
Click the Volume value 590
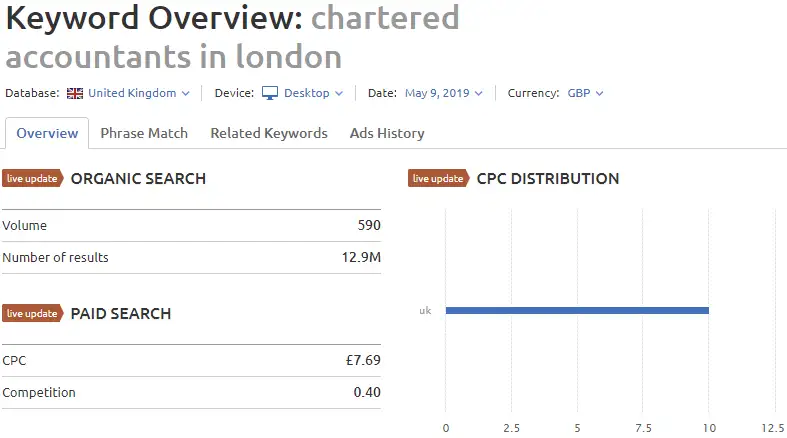coord(369,225)
